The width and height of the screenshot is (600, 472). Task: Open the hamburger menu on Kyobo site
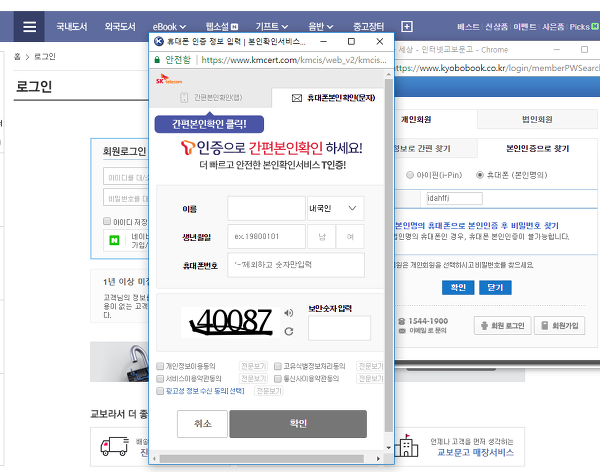(29, 26)
